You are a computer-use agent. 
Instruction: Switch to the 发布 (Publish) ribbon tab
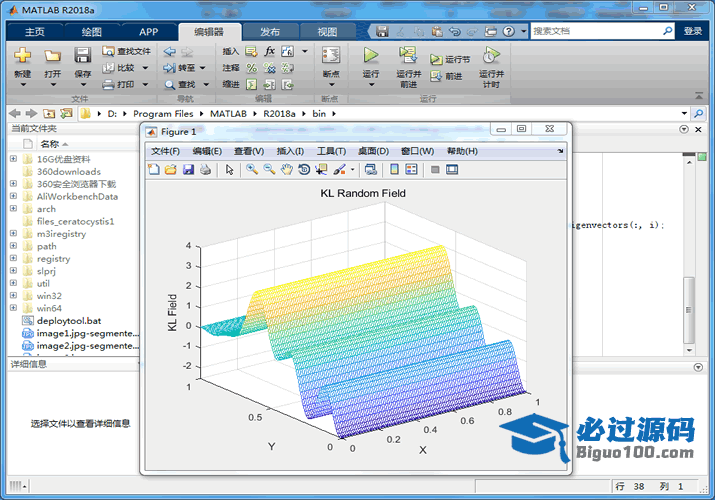270,31
